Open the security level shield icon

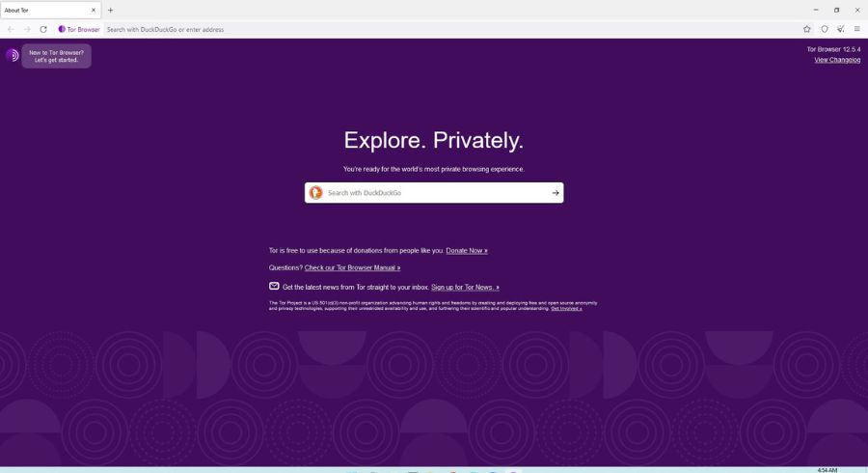coord(825,29)
